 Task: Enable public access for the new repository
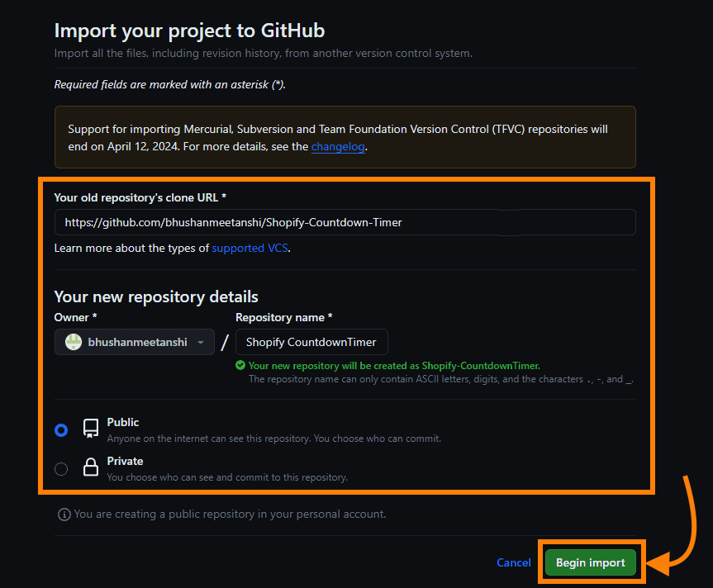coord(60,430)
